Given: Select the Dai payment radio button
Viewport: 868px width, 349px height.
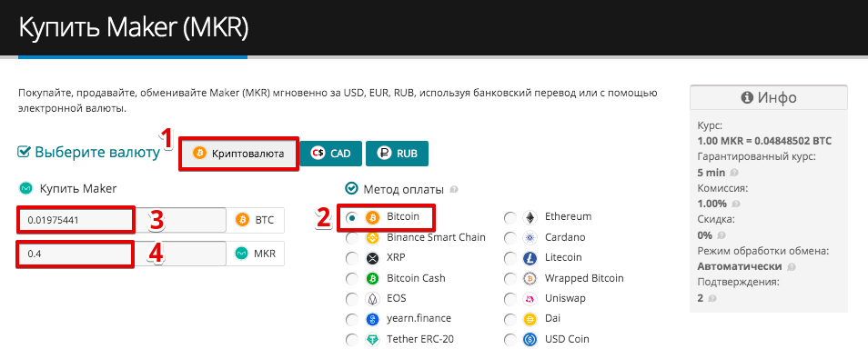Looking at the screenshot, I should point(510,320).
